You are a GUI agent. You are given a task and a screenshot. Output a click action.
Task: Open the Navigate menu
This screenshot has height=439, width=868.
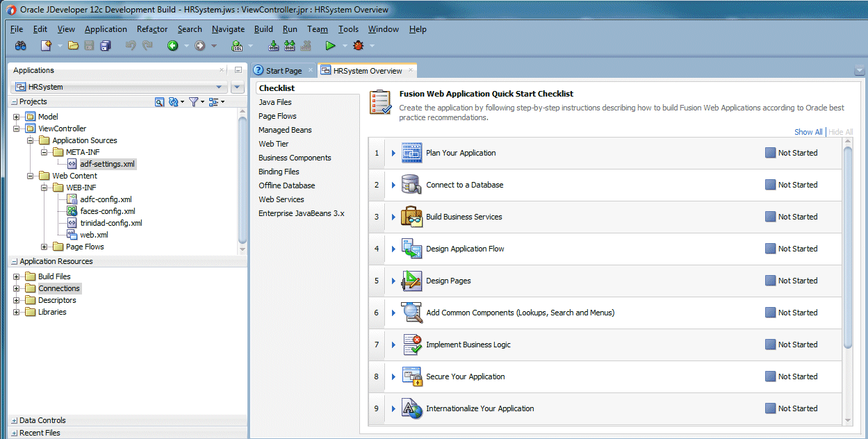228,29
